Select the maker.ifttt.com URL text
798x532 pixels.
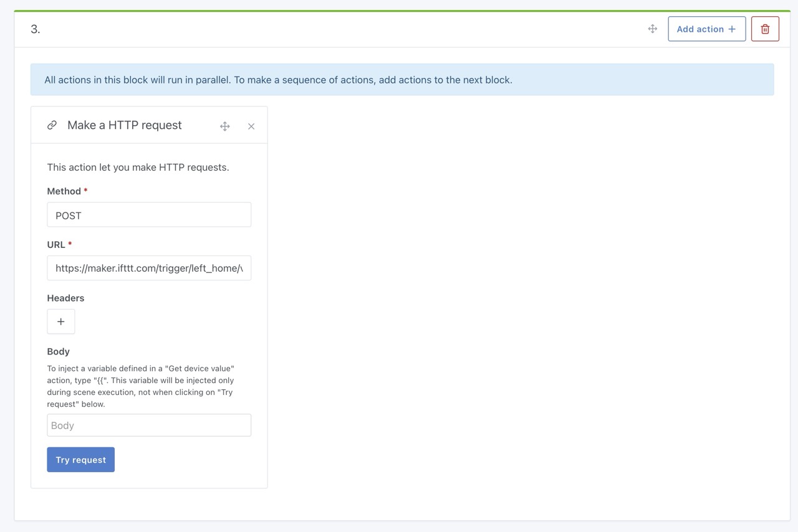pyautogui.click(x=149, y=268)
